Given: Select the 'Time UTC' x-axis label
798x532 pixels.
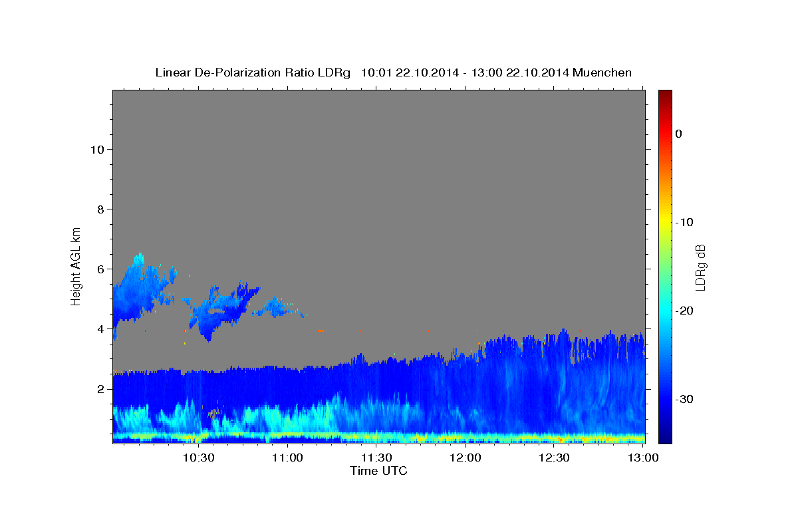Looking at the screenshot, I should pyautogui.click(x=378, y=471).
